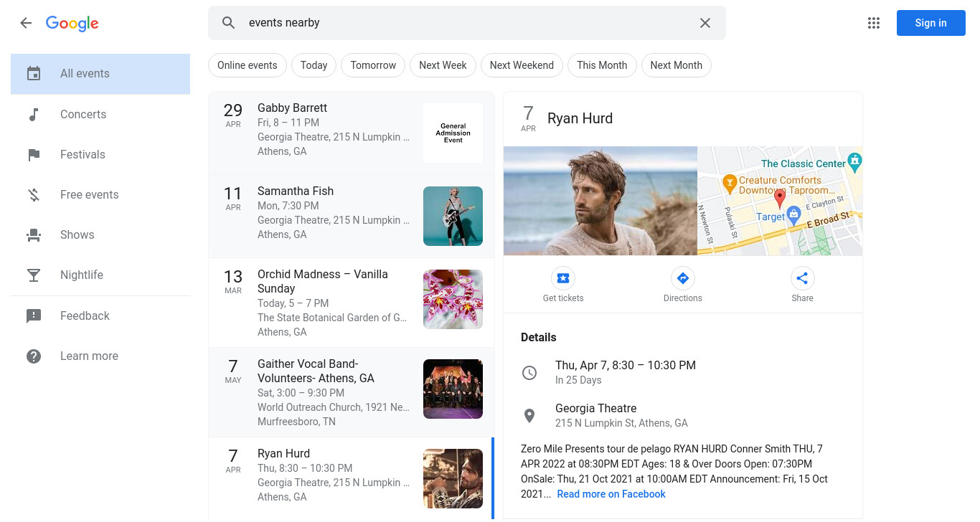Select the Tomorrow filter chip
980x522 pixels.
pyautogui.click(x=373, y=65)
